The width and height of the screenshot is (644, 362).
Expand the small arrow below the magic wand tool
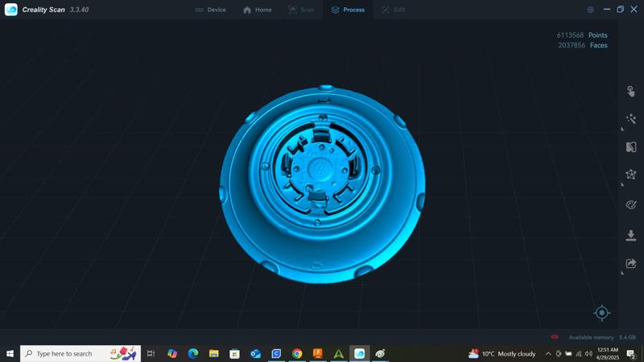[622, 129]
